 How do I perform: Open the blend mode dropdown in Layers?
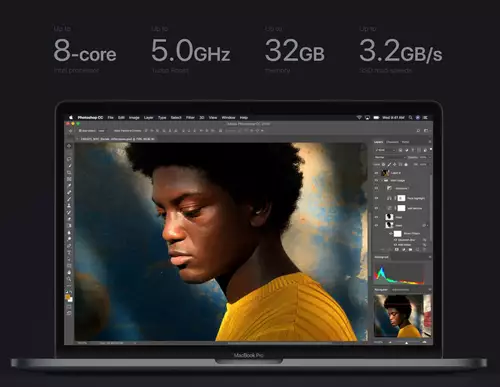click(390, 157)
